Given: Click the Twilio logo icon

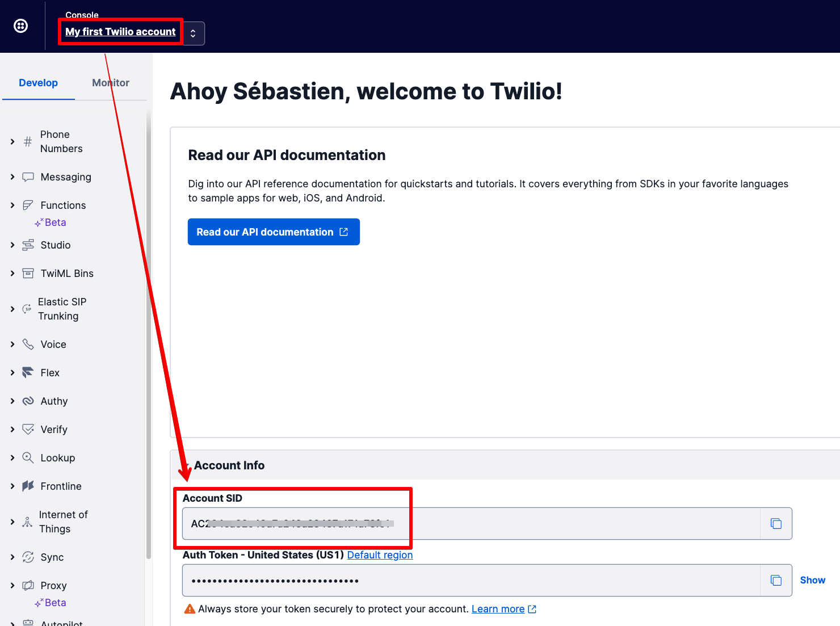Looking at the screenshot, I should click(x=21, y=26).
